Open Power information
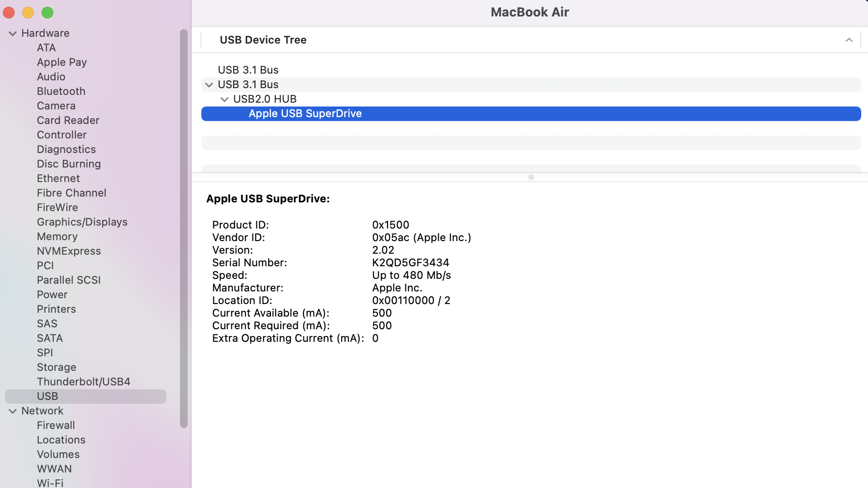Viewport: 868px width, 488px height. point(52,295)
